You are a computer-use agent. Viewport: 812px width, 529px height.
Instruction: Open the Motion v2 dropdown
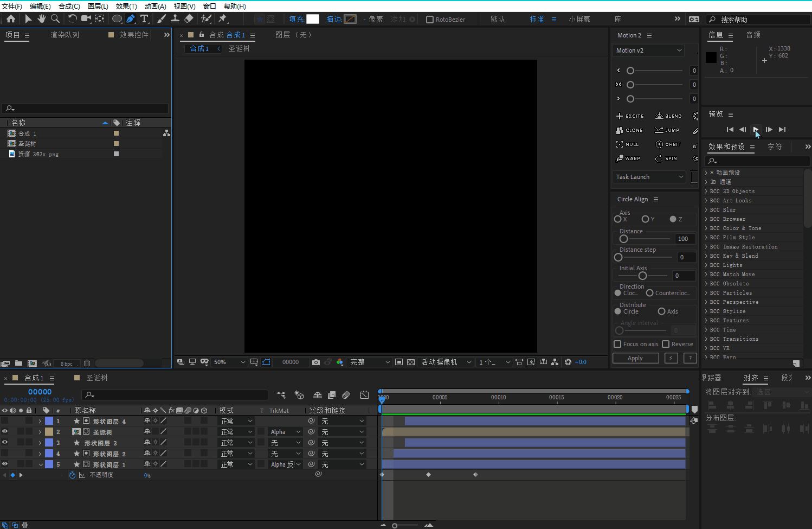point(648,50)
